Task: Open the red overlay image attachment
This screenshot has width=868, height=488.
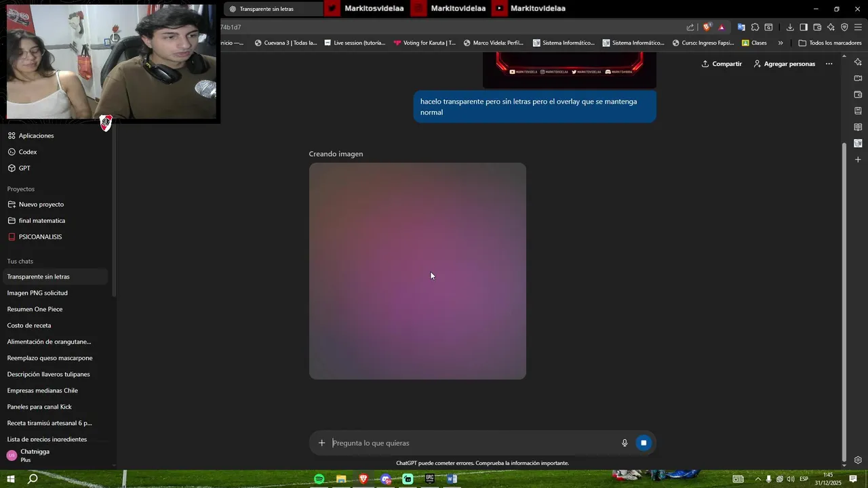Action: coord(570,70)
